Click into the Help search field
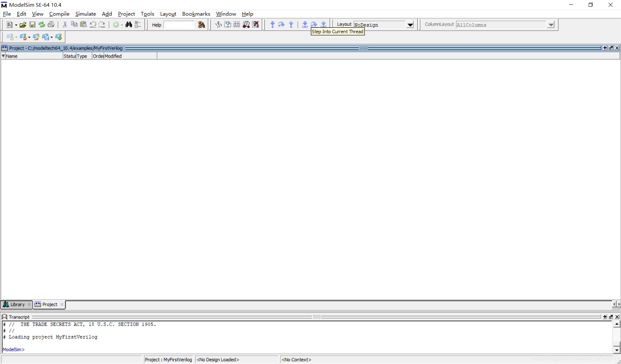The image size is (621, 364). click(x=179, y=25)
